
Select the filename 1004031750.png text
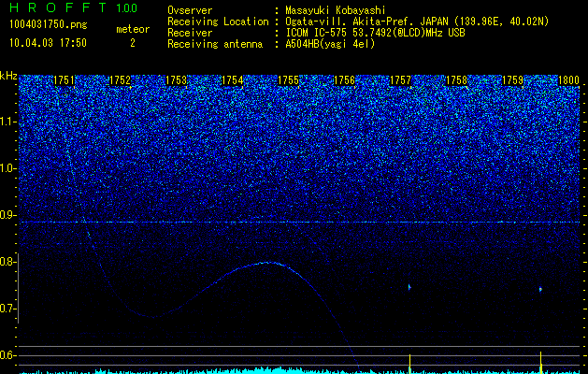tap(49, 25)
